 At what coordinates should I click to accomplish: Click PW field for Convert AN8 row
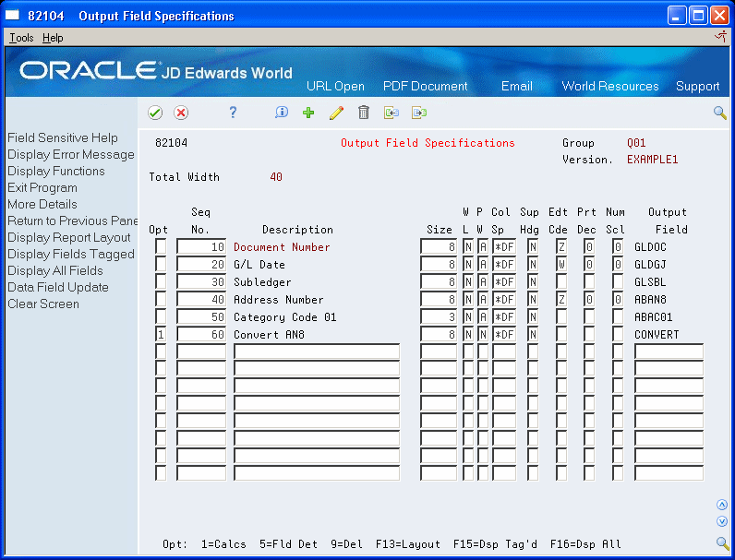click(x=483, y=334)
